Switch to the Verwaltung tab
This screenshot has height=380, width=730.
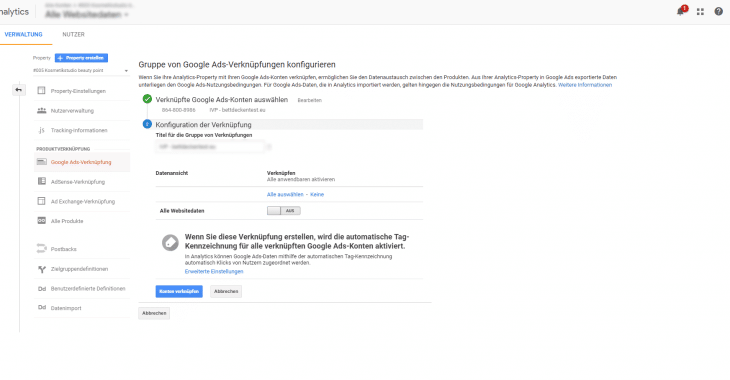point(23,34)
